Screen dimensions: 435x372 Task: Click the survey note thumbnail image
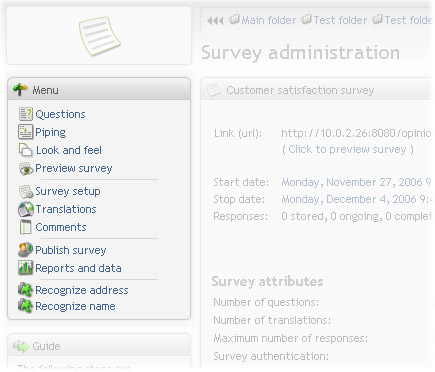point(99,36)
